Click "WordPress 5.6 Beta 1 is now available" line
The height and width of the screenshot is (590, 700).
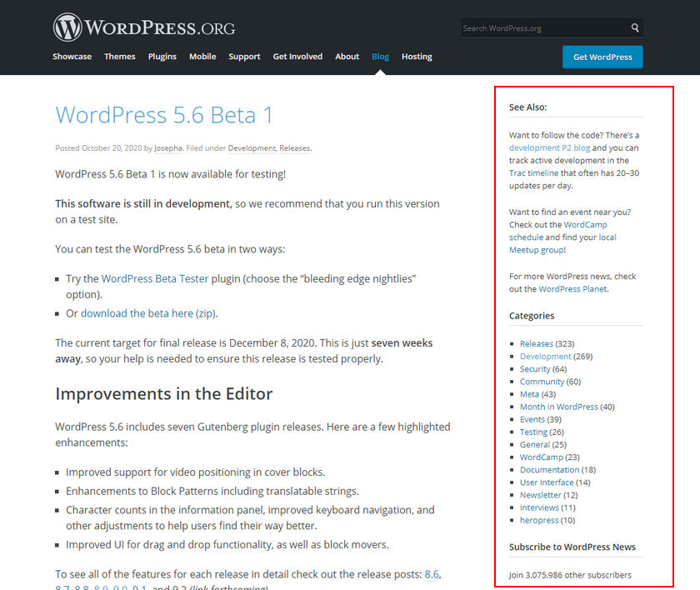click(171, 174)
